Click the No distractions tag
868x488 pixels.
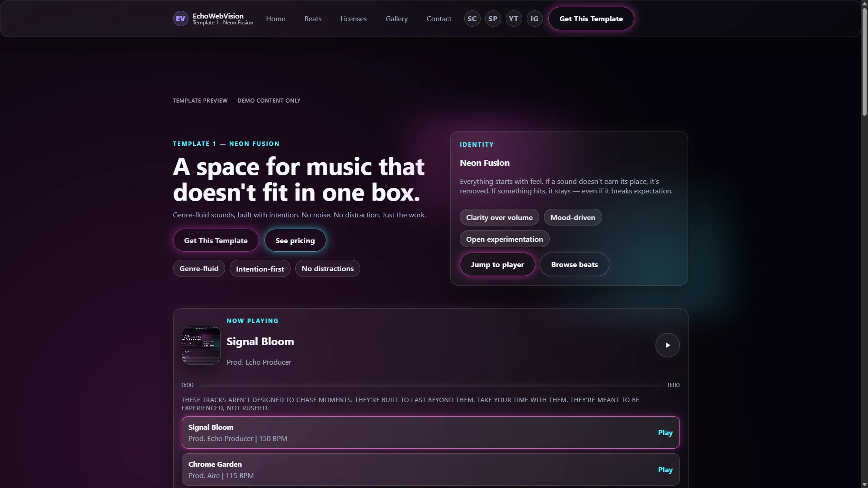(x=327, y=268)
